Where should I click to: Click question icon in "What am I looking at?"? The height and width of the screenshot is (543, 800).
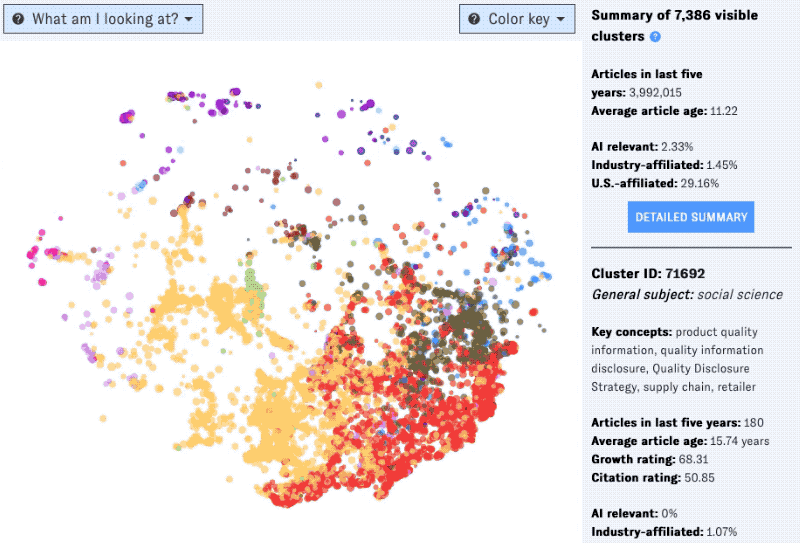point(18,19)
